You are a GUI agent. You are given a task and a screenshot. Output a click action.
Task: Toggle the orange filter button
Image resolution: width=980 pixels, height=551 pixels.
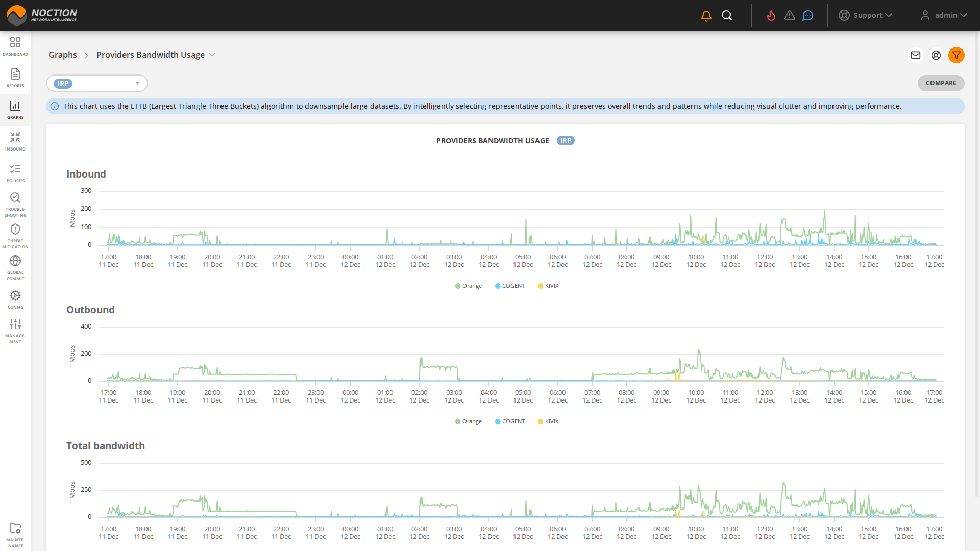tap(957, 55)
